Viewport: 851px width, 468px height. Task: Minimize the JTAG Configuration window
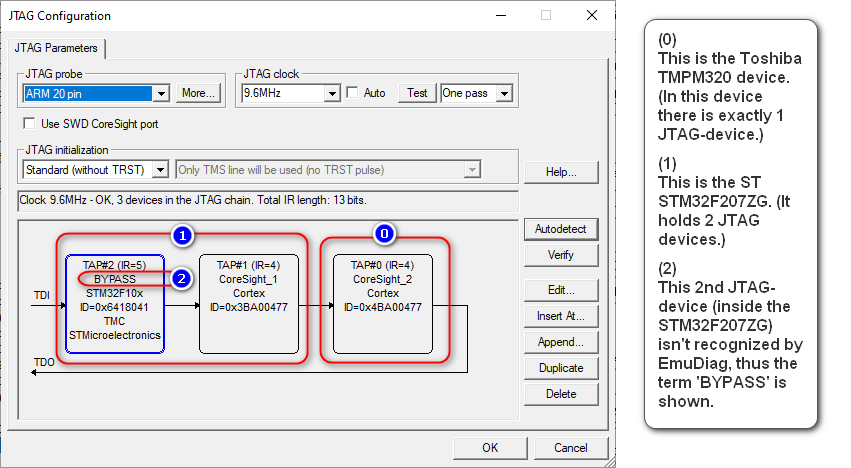501,15
